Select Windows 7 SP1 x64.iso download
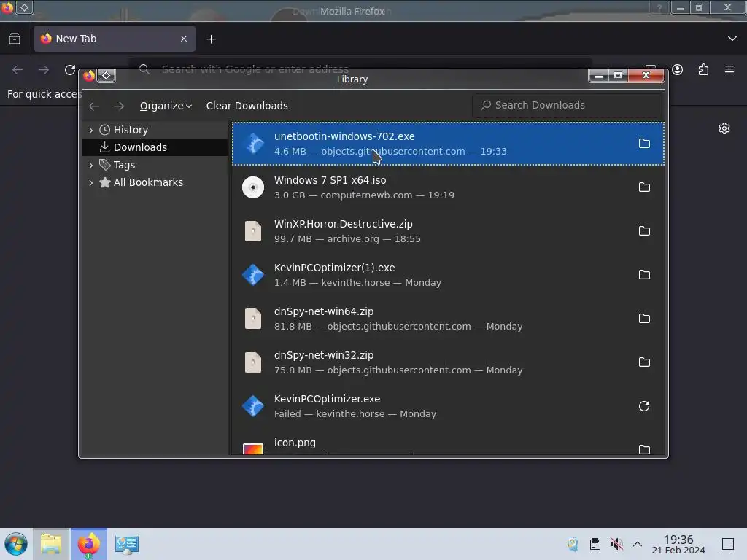Image resolution: width=747 pixels, height=560 pixels. (448, 187)
